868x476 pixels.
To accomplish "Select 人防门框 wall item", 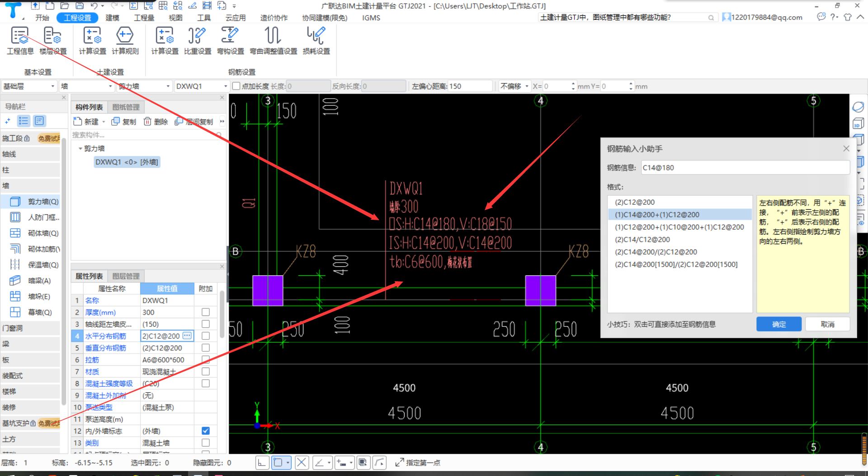I will click(x=35, y=217).
